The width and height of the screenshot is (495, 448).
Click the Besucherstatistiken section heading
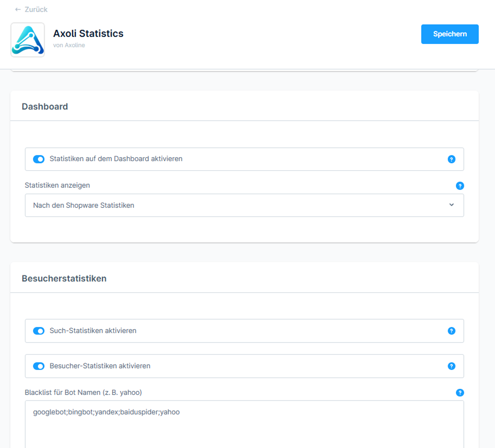tap(64, 279)
